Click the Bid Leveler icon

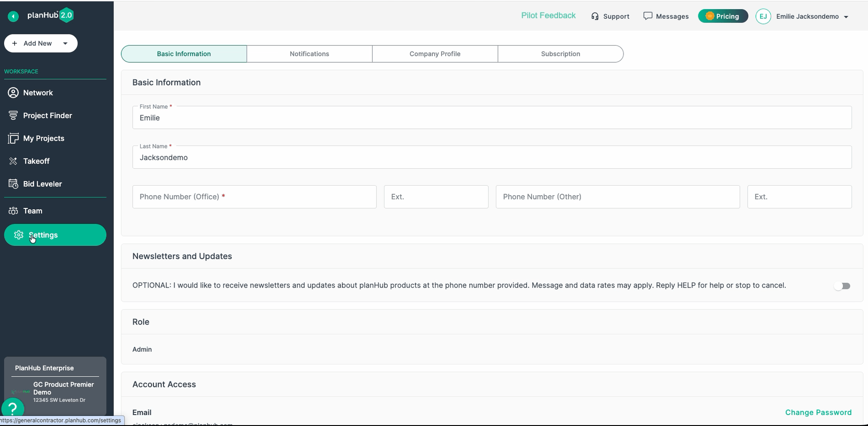pos(13,184)
